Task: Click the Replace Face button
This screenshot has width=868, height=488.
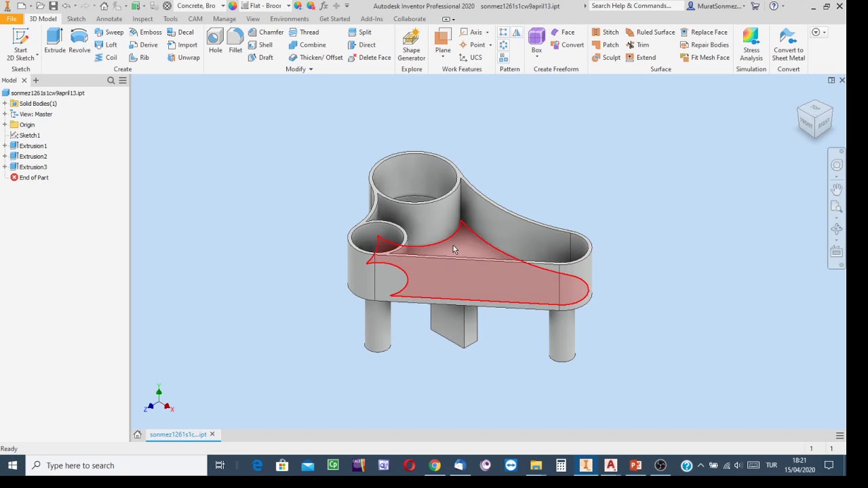Action: [x=704, y=32]
